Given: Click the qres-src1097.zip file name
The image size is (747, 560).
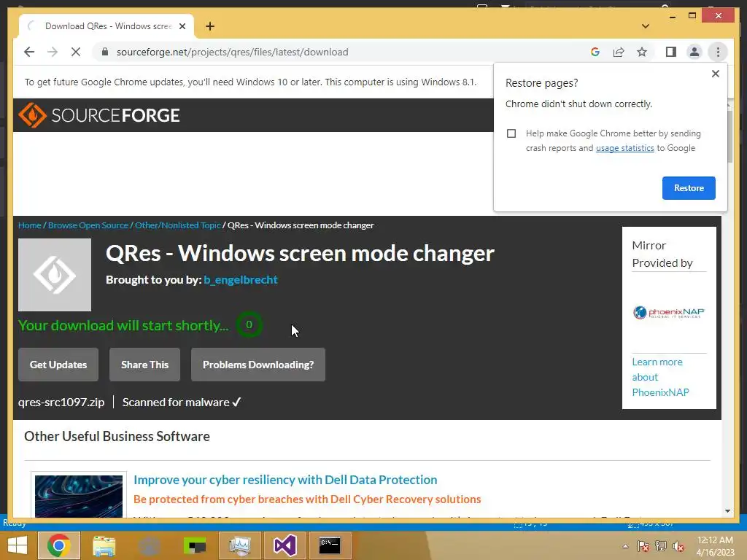Looking at the screenshot, I should [61, 402].
